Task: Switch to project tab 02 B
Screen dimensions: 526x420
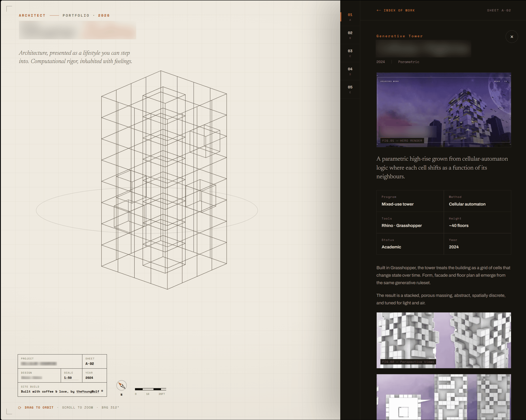Action: point(350,35)
